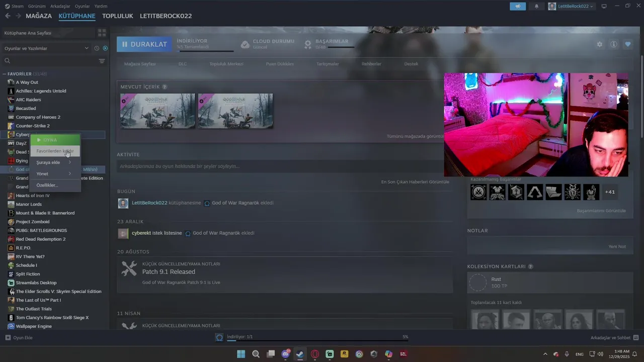Open the MAĞAZA tab
Image resolution: width=644 pixels, height=362 pixels.
coord(39,16)
